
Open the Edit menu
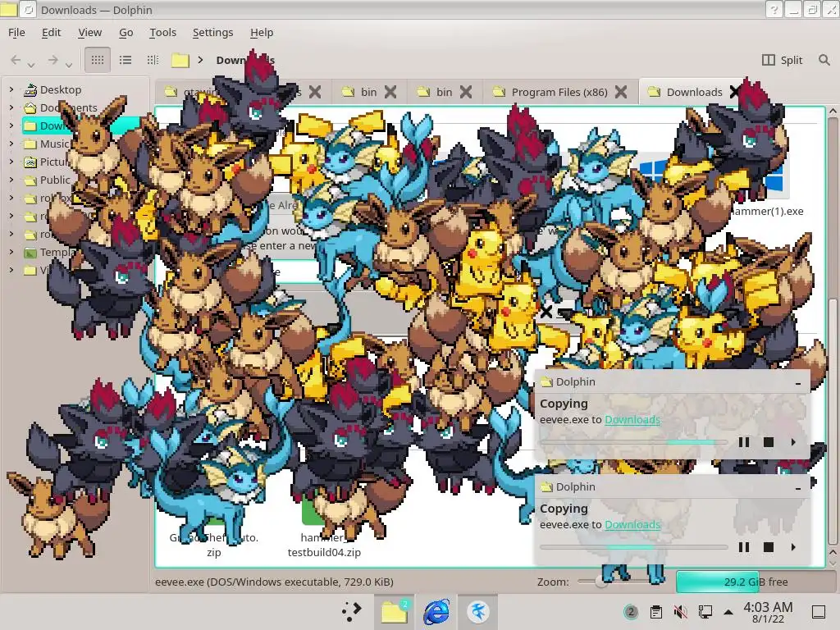click(52, 33)
